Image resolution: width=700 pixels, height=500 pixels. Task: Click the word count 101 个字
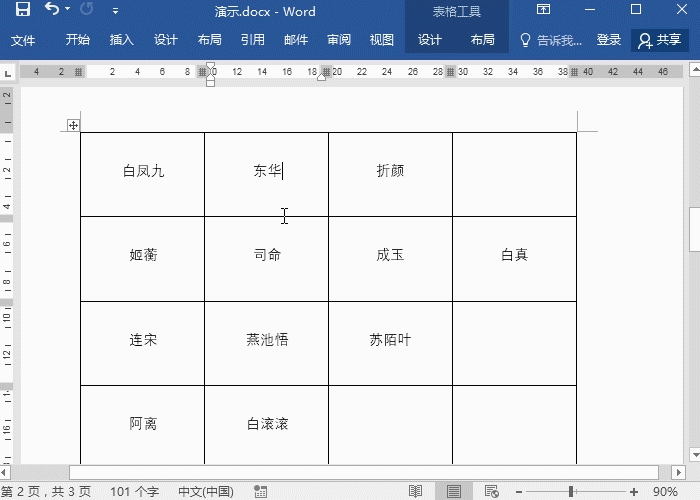134,492
